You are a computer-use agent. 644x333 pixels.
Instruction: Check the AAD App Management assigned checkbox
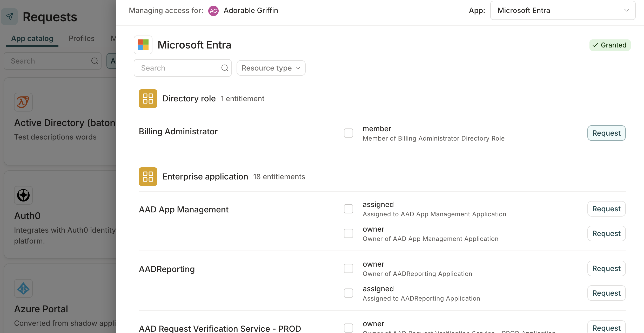[x=348, y=209]
